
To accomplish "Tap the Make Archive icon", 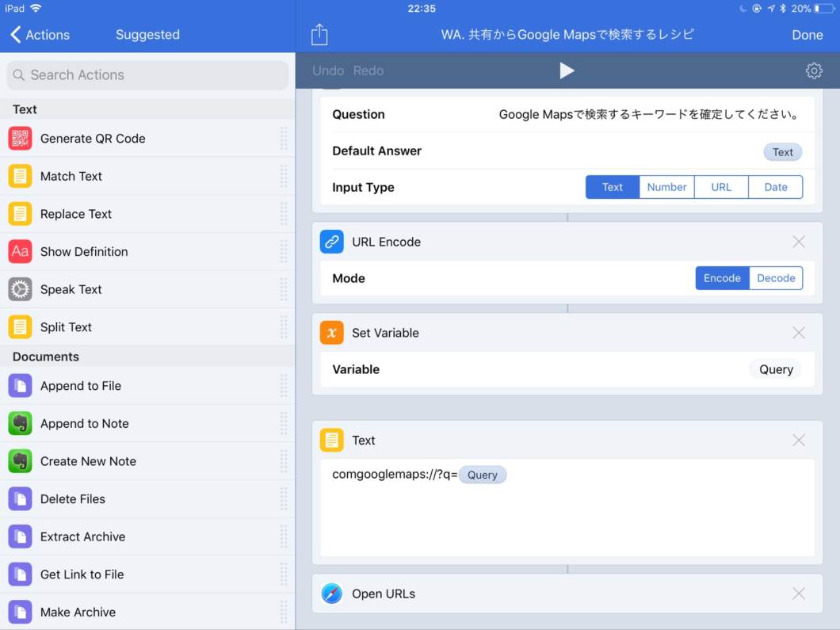I will 21,612.
